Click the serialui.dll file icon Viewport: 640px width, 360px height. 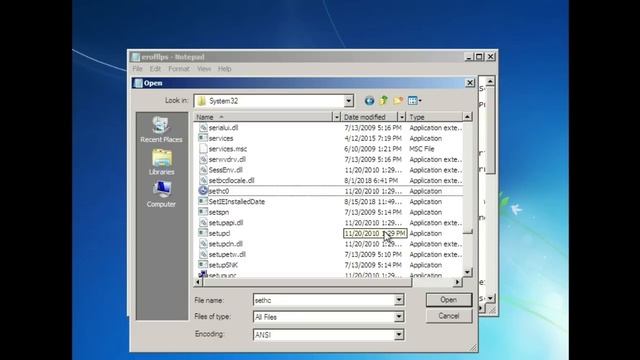203,128
